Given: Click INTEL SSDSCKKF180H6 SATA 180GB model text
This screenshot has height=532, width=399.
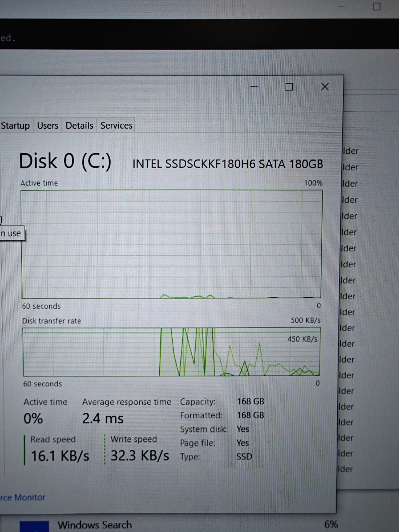Looking at the screenshot, I should point(228,164).
